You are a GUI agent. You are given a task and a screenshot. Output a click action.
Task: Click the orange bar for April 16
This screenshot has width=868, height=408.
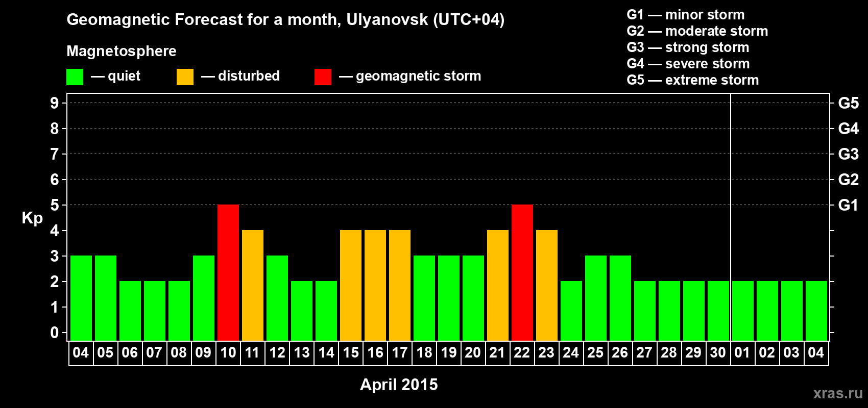pos(375,286)
